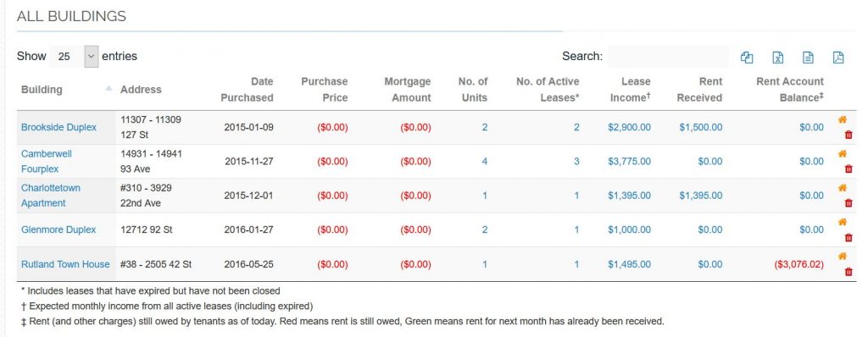The image size is (868, 337).
Task: Click the ($3,076.02) rent balance link
Action: coord(798,264)
